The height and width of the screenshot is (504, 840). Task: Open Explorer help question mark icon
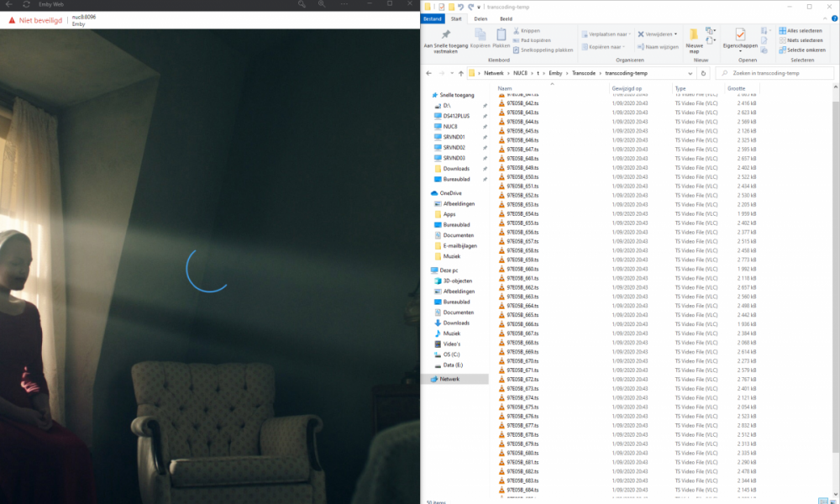pyautogui.click(x=834, y=18)
